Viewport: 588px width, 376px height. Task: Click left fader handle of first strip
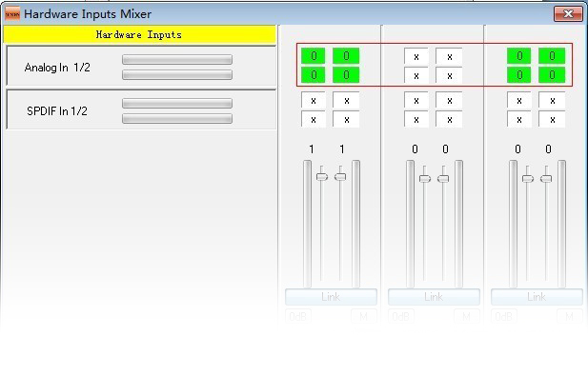(322, 177)
